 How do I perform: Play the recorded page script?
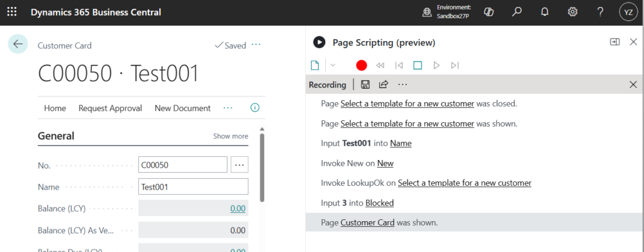436,65
